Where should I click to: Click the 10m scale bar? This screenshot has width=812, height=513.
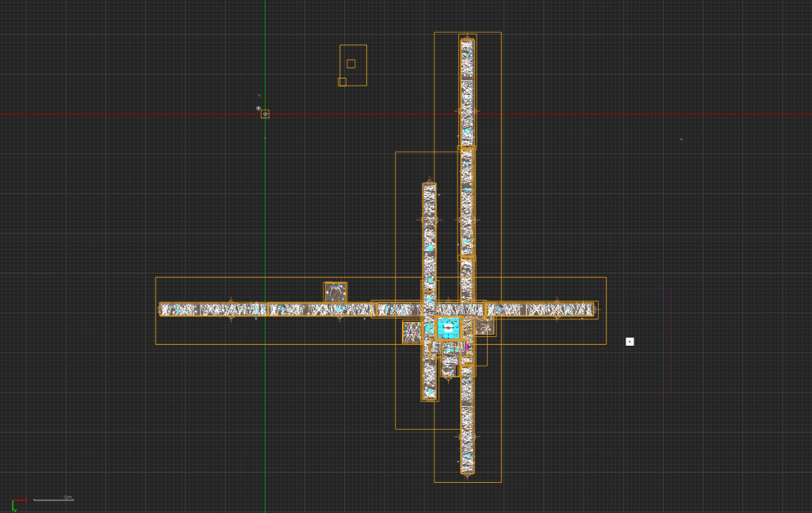coord(54,500)
